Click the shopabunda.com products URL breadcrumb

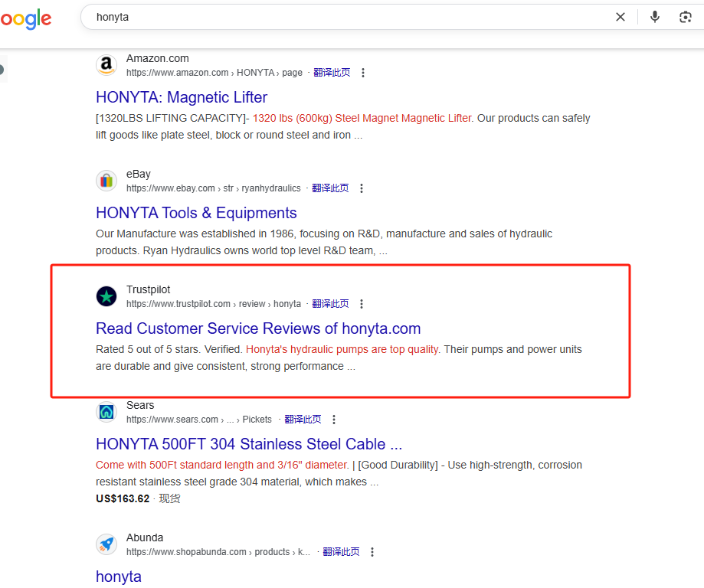218,552
